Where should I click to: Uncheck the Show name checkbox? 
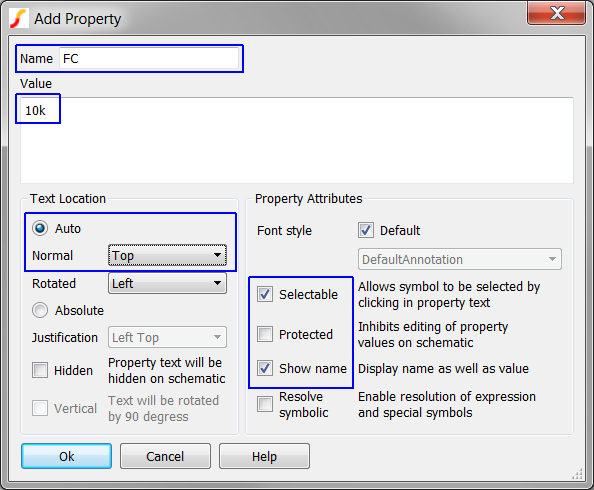click(x=265, y=368)
